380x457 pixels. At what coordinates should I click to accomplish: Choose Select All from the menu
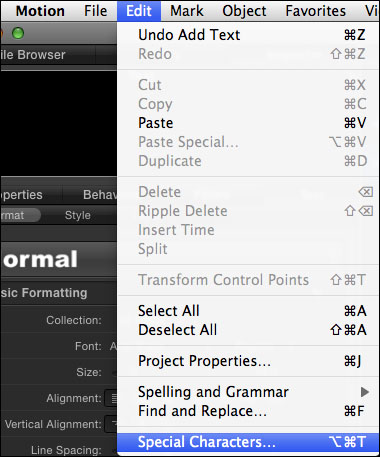248,311
